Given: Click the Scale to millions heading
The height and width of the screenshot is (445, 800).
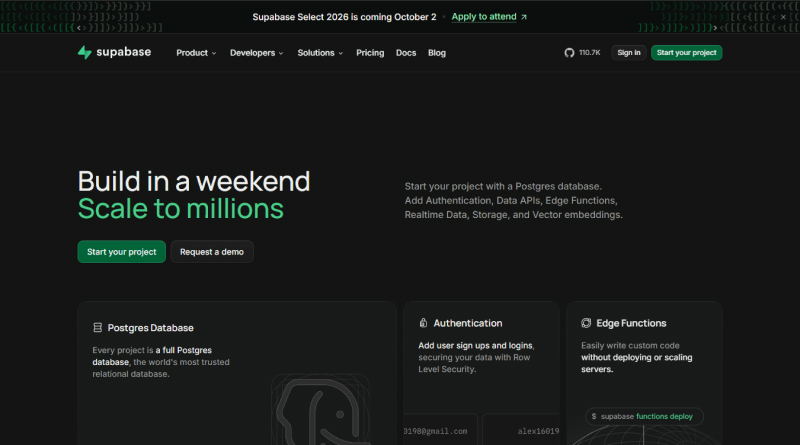Looking at the screenshot, I should pos(181,209).
